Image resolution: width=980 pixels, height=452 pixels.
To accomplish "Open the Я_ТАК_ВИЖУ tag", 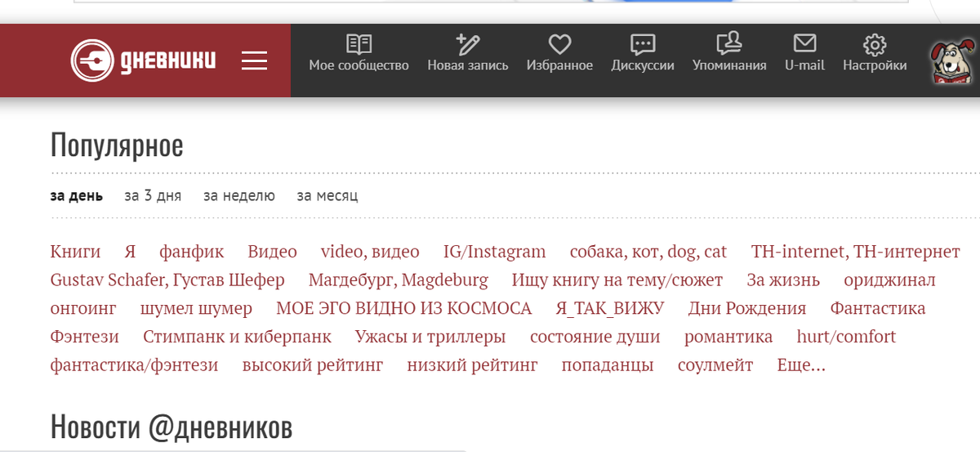I will 610,309.
